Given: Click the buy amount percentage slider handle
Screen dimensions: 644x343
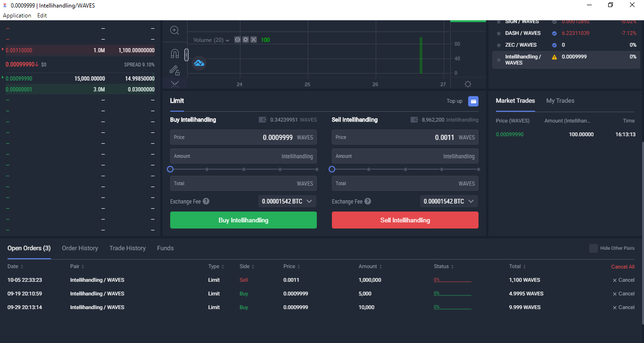Looking at the screenshot, I should tap(170, 169).
